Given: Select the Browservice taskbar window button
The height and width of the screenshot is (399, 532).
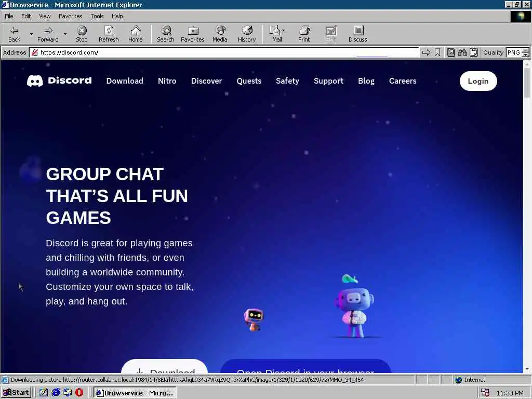Looking at the screenshot, I should 135,393.
